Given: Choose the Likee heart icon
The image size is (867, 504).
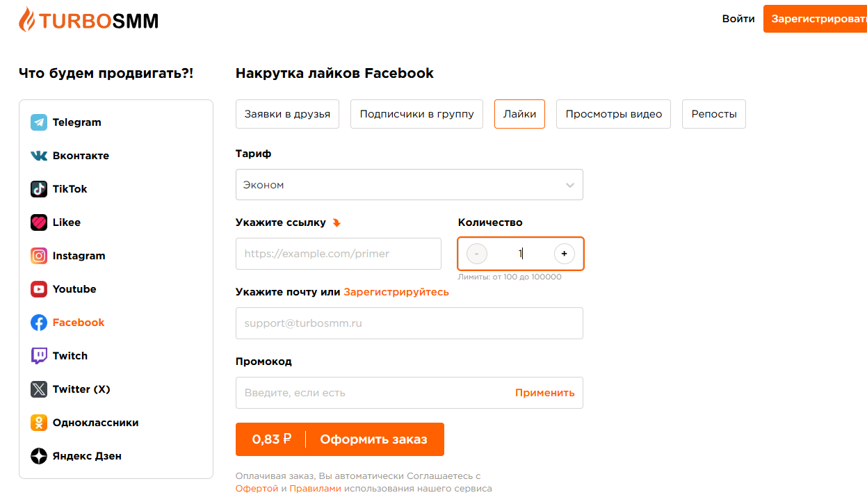Looking at the screenshot, I should [x=39, y=222].
